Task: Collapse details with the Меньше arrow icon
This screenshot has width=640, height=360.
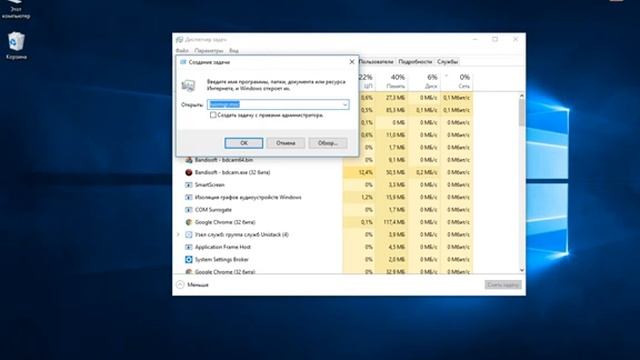Action: 180,284
